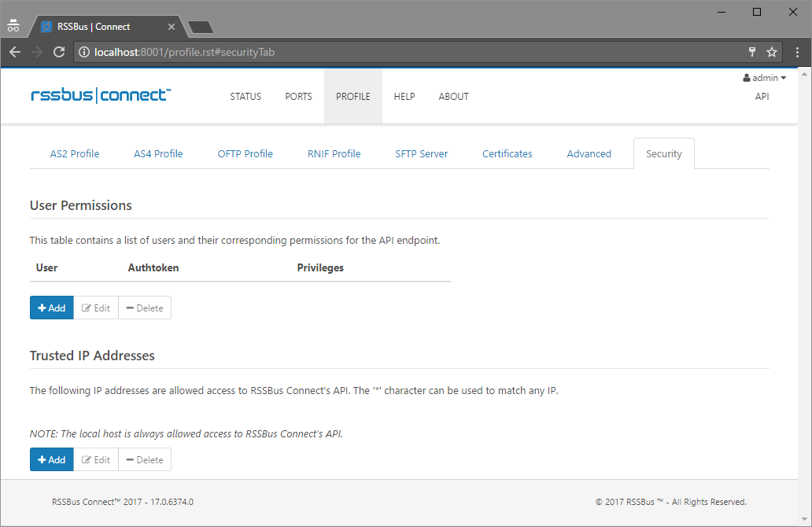The image size is (812, 527).
Task: Maximize the browser window
Action: click(757, 12)
